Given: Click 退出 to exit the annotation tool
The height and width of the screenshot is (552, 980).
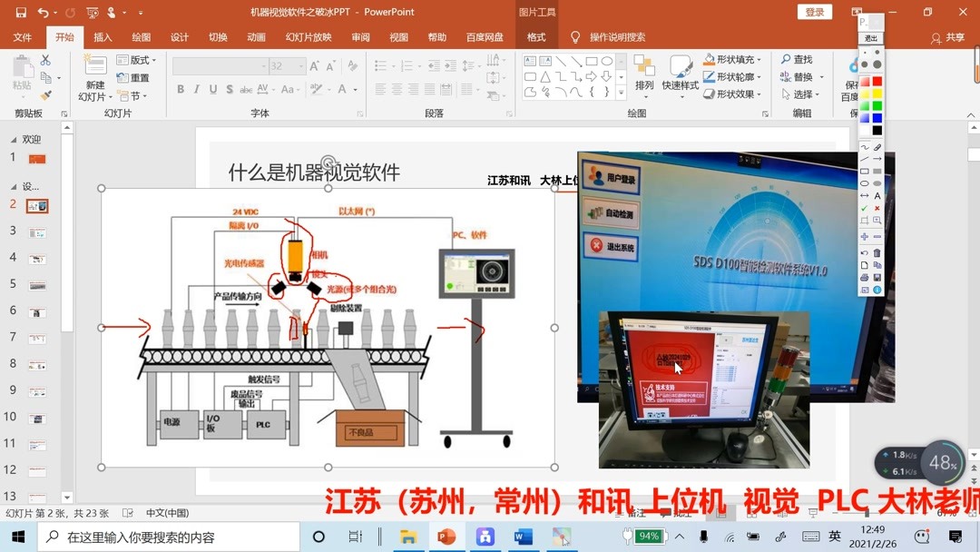Looking at the screenshot, I should click(870, 39).
